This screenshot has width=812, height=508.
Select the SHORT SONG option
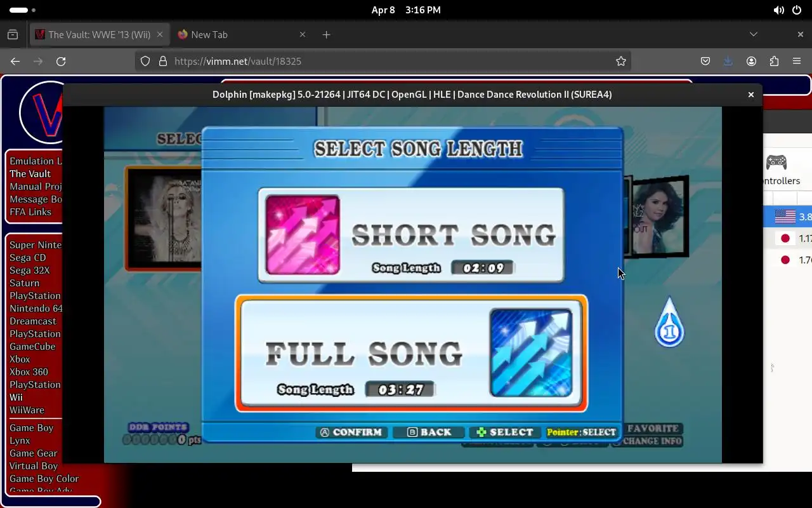(x=411, y=235)
